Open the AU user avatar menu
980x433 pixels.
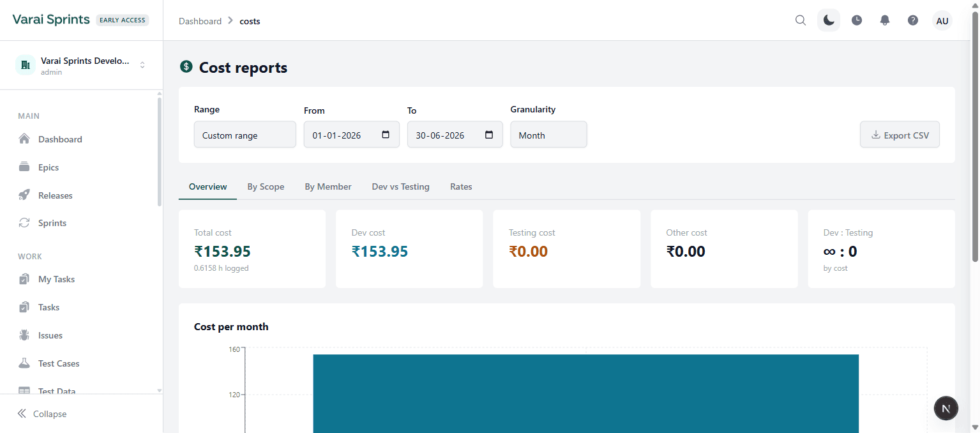[942, 20]
